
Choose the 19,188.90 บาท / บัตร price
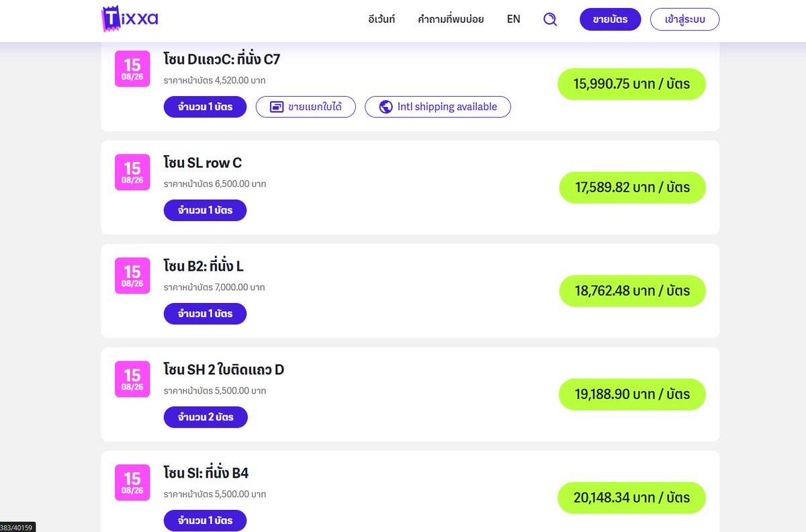coord(633,394)
